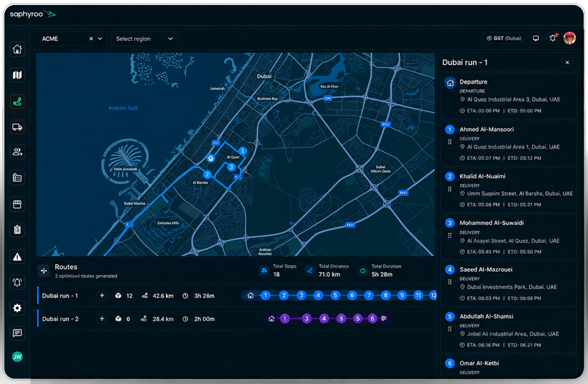Open the ringing alarm bell sidebar icon
Screen dimensions: 588x384
tap(17, 282)
